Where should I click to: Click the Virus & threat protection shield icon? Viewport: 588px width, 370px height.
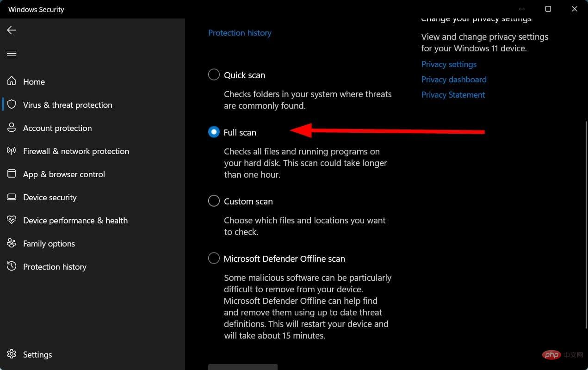(x=12, y=105)
